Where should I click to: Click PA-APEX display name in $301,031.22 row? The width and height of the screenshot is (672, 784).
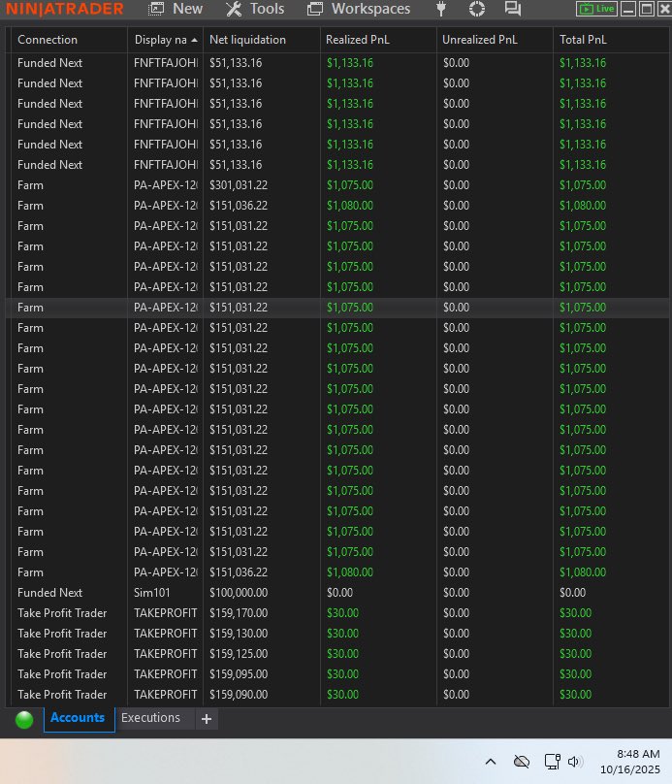(x=166, y=185)
